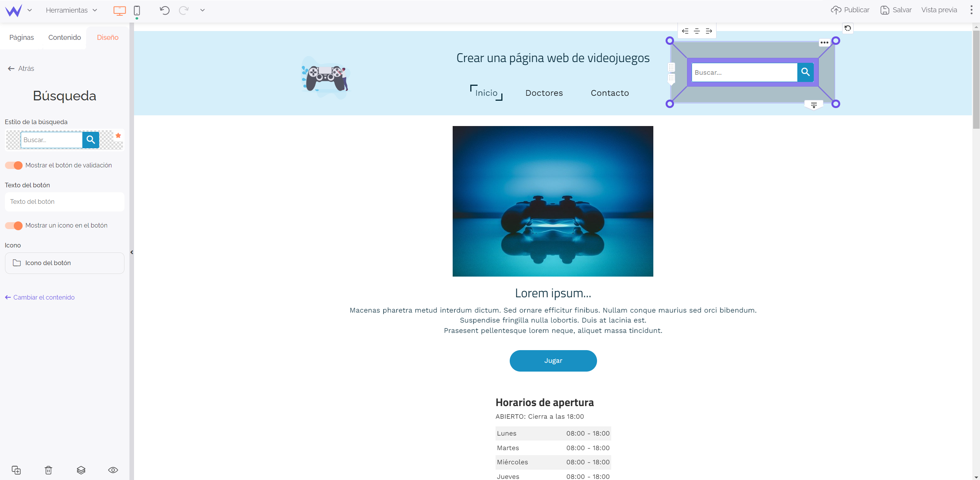Toggle element visibility eye icon
The image size is (980, 480).
pyautogui.click(x=113, y=470)
